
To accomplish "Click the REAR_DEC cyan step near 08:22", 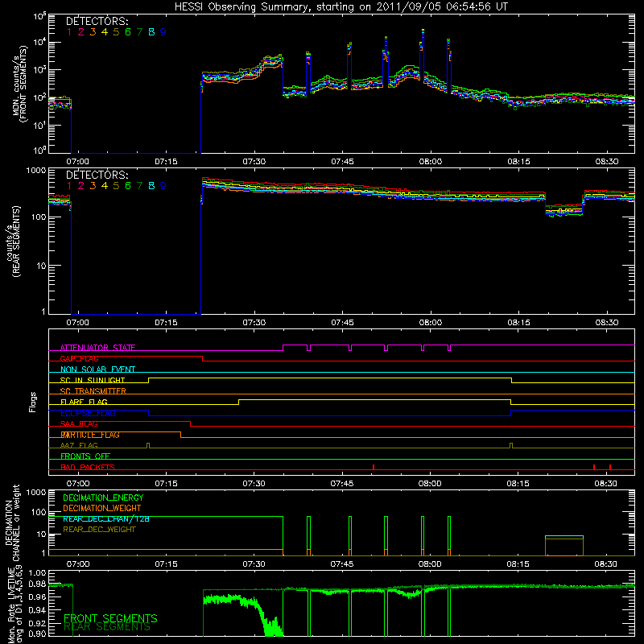I will [x=564, y=536].
